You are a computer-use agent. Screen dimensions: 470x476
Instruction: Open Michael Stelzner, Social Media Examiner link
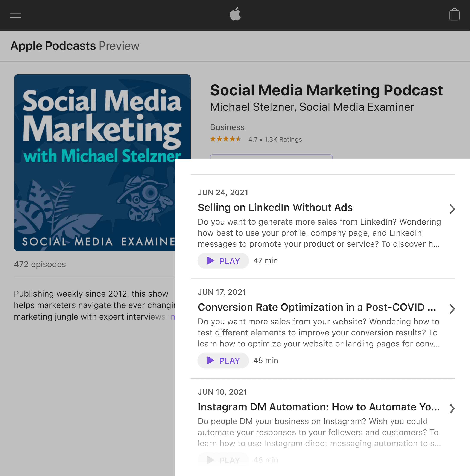click(312, 107)
